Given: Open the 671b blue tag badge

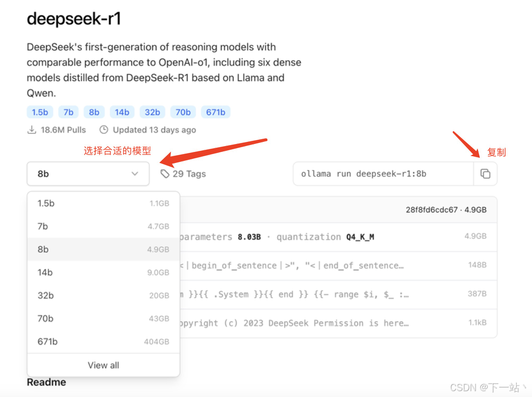Looking at the screenshot, I should coord(215,112).
